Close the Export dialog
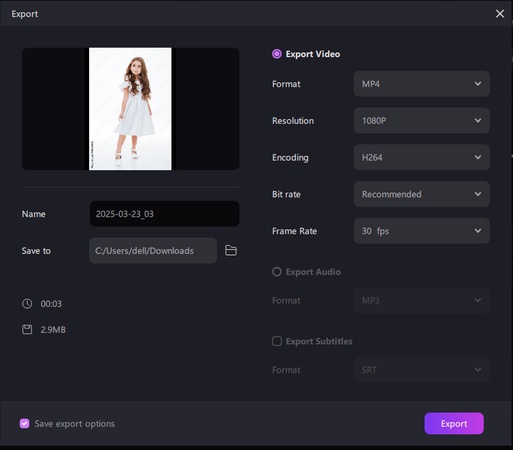Image resolution: width=513 pixels, height=450 pixels. [x=500, y=14]
